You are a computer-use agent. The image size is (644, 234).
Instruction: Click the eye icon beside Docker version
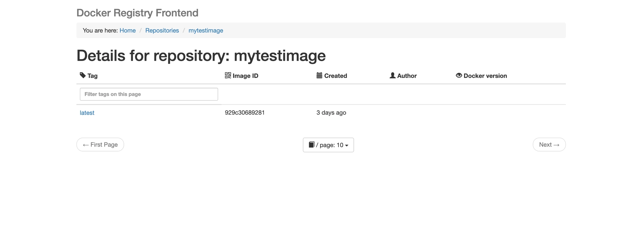(x=459, y=75)
